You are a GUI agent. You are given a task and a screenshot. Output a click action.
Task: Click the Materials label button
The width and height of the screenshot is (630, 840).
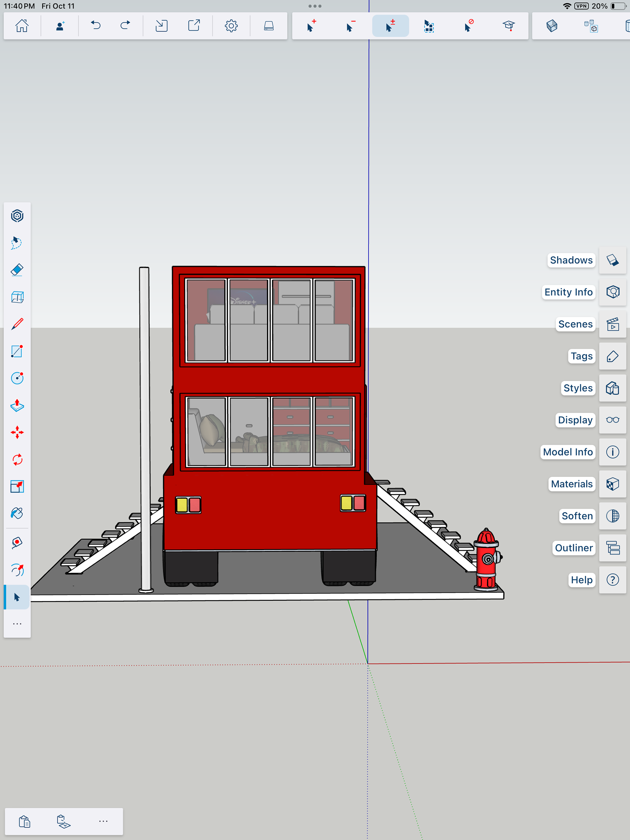(x=571, y=484)
